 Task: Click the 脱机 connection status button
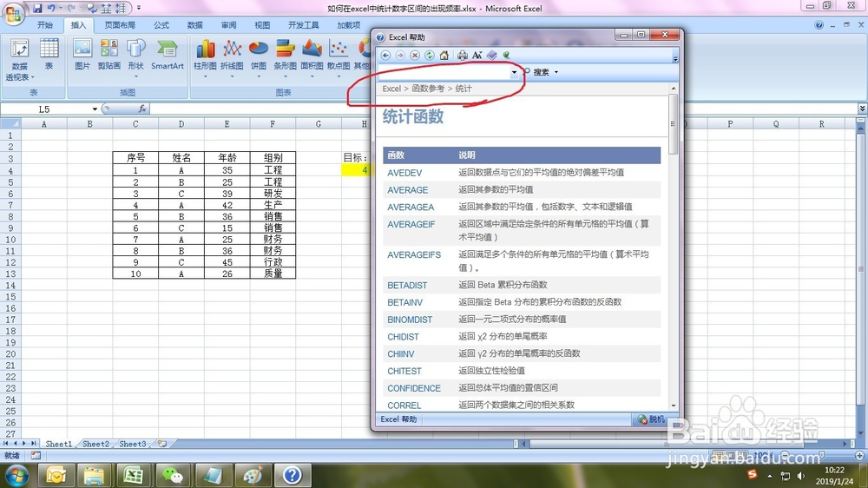(652, 419)
